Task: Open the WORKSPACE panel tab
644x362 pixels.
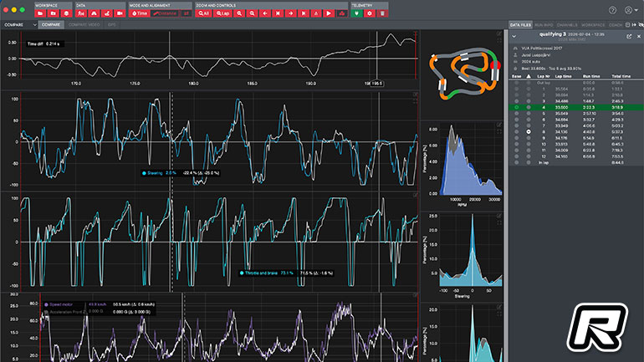Action: pyautogui.click(x=593, y=24)
